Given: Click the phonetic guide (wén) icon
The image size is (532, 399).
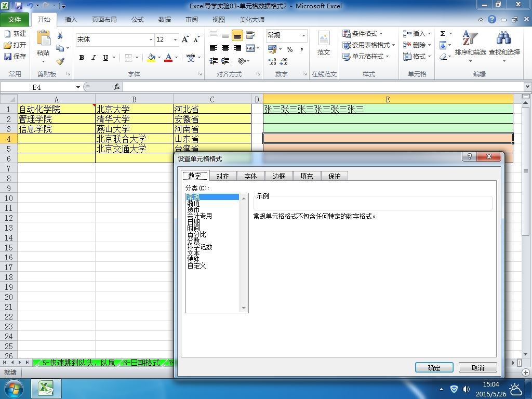Looking at the screenshot, I should [x=191, y=57].
